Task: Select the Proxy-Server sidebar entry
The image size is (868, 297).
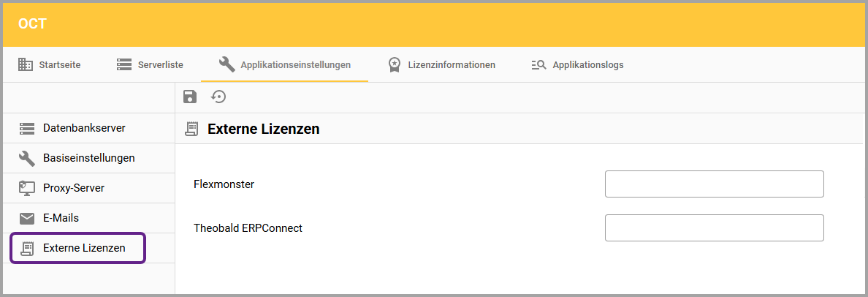Action: tap(73, 188)
